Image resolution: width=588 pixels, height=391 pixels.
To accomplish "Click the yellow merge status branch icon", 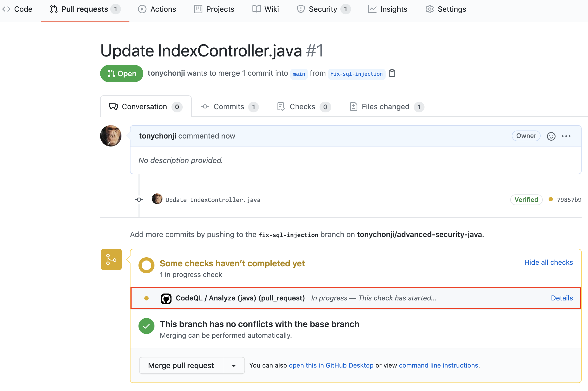I will [x=111, y=259].
